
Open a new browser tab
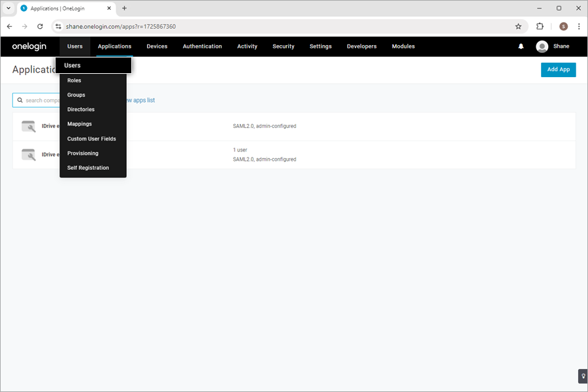coord(125,8)
